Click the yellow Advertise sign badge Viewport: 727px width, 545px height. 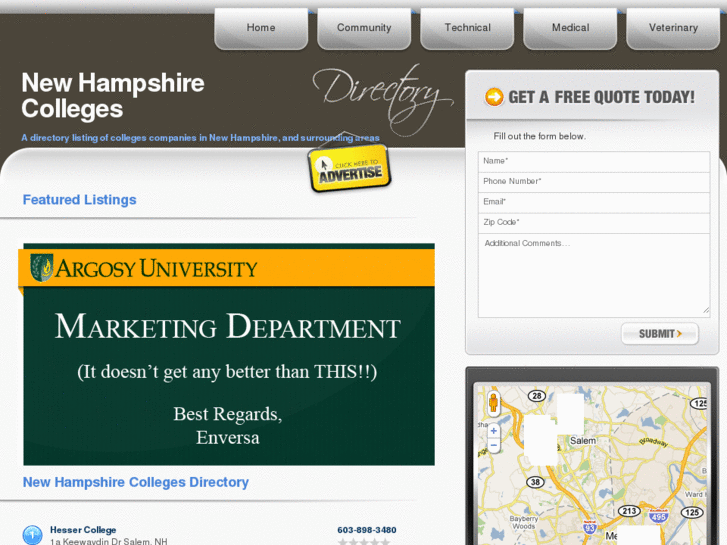point(350,168)
